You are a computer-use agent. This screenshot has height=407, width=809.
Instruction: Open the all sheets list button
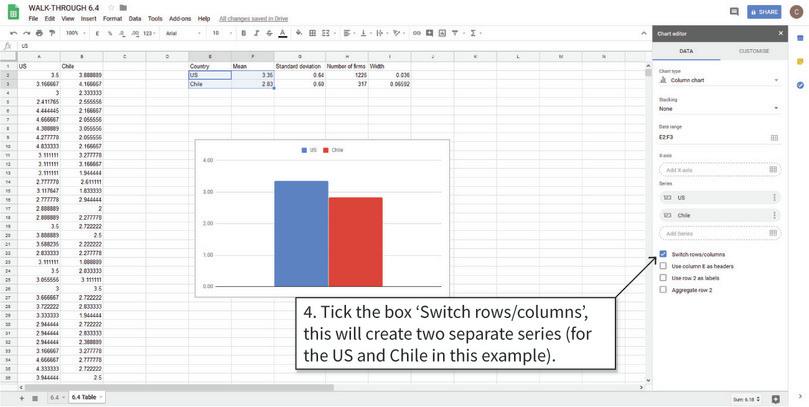coord(35,398)
